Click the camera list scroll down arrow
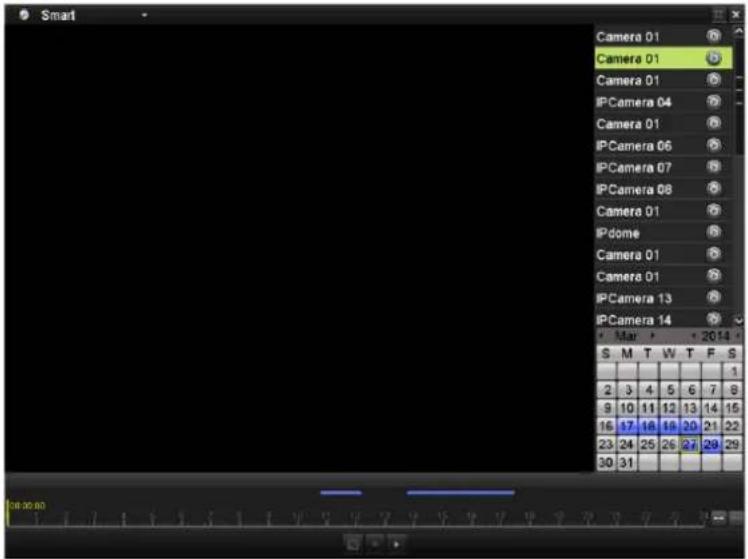This screenshot has height=559, width=748. tap(739, 321)
